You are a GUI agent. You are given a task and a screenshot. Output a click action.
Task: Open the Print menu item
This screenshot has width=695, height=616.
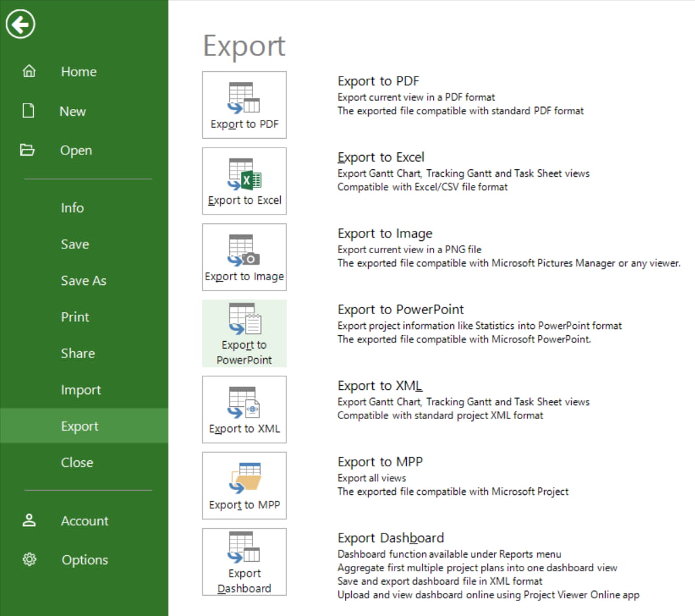74,317
